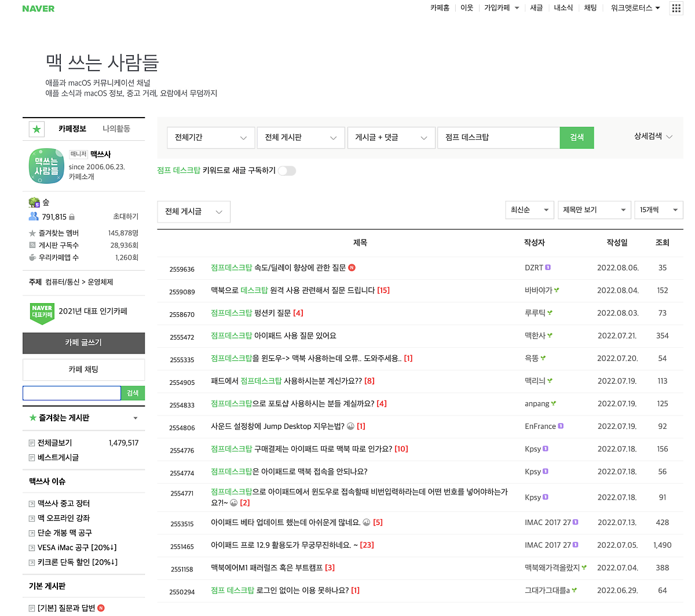Expand the 상세검색 advanced search options
This screenshot has width=695, height=616.
click(x=653, y=136)
